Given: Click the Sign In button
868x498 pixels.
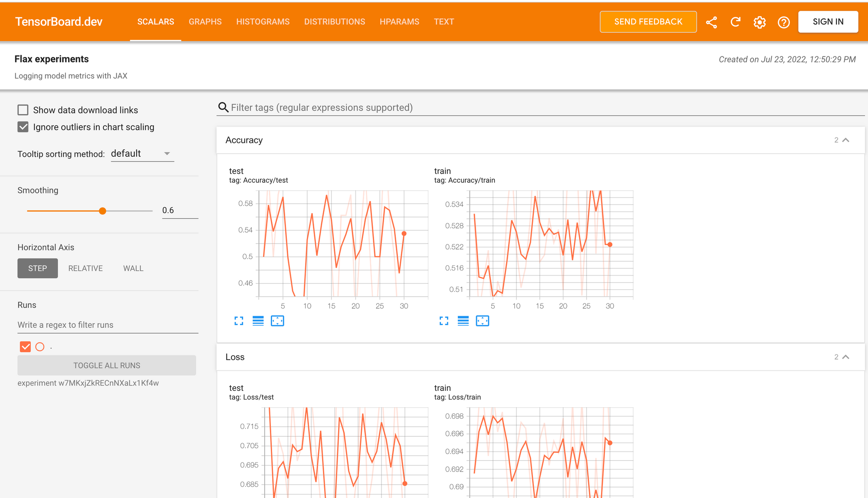Looking at the screenshot, I should click(x=828, y=22).
